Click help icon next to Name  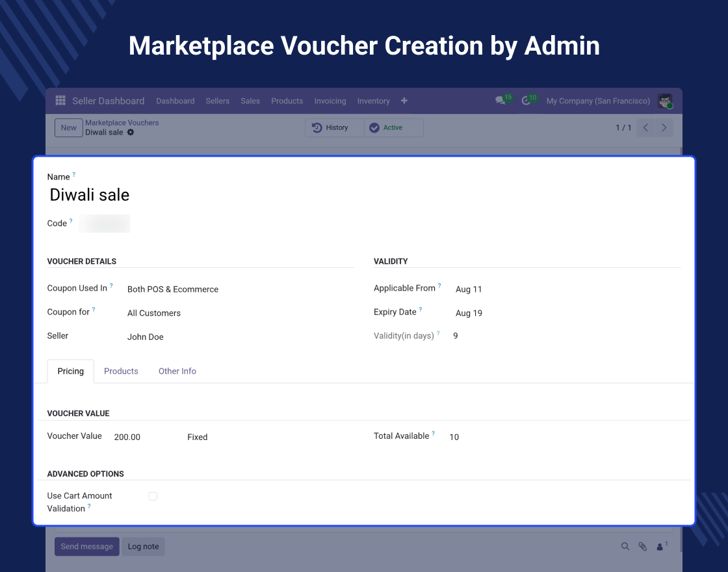coord(74,175)
